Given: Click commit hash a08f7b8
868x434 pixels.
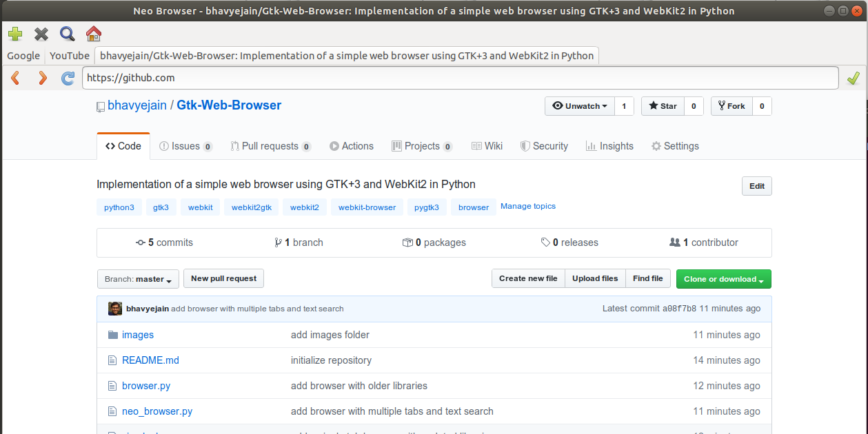Looking at the screenshot, I should pos(679,309).
